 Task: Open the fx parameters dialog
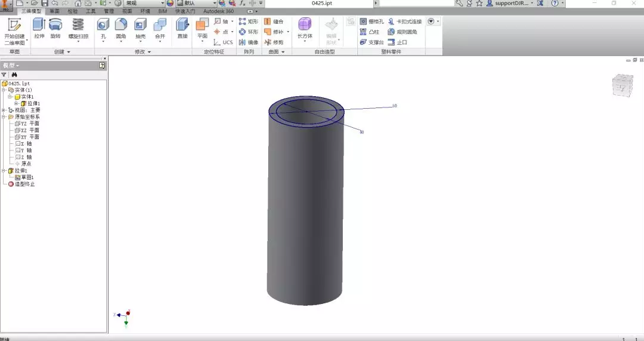pyautogui.click(x=242, y=3)
